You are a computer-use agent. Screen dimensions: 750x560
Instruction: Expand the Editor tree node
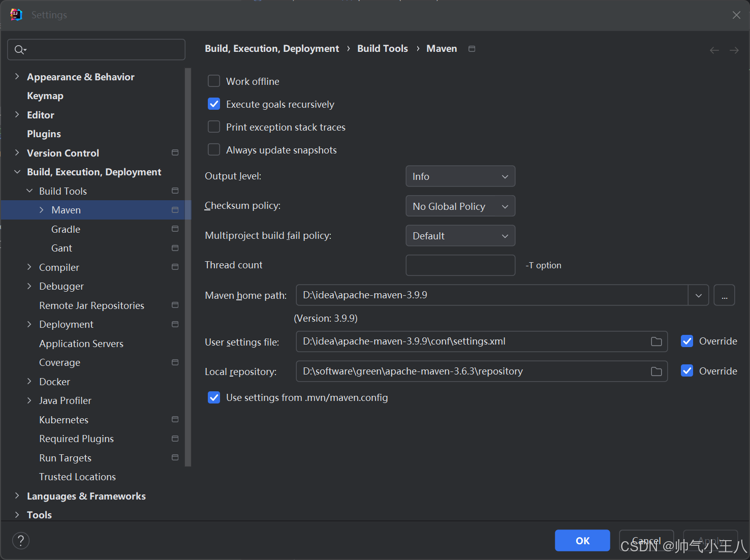tap(17, 114)
